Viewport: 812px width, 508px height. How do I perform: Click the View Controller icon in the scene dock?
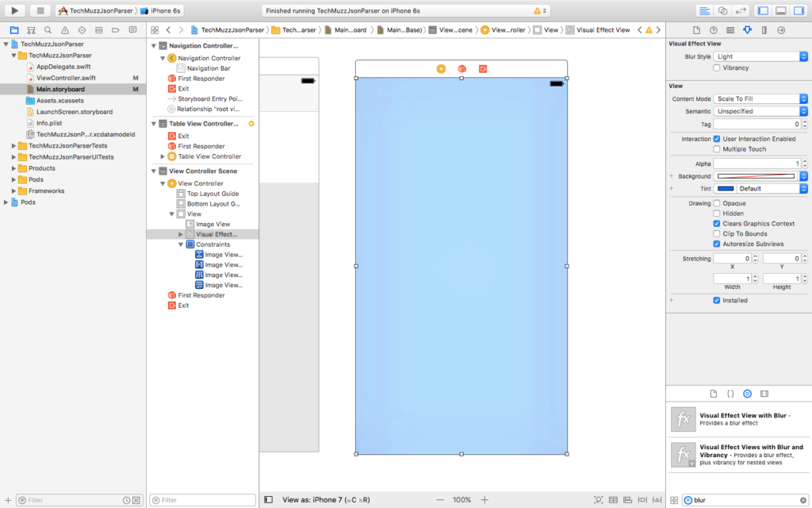[441, 69]
